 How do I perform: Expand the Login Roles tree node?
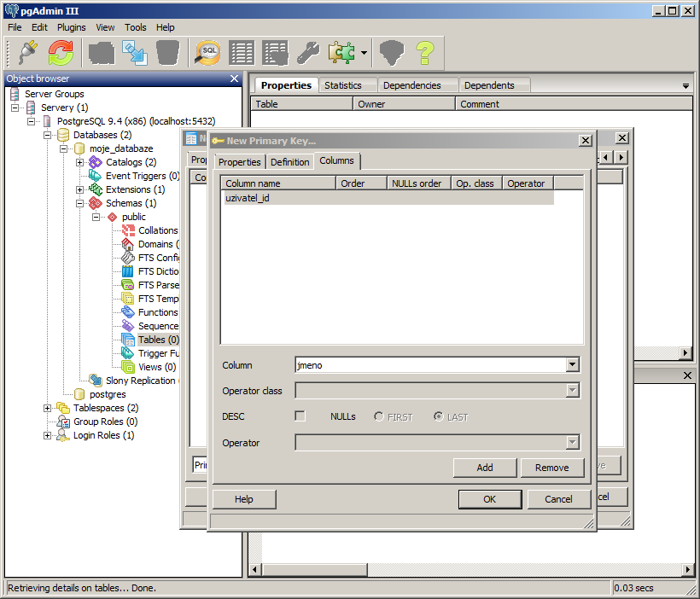point(48,435)
